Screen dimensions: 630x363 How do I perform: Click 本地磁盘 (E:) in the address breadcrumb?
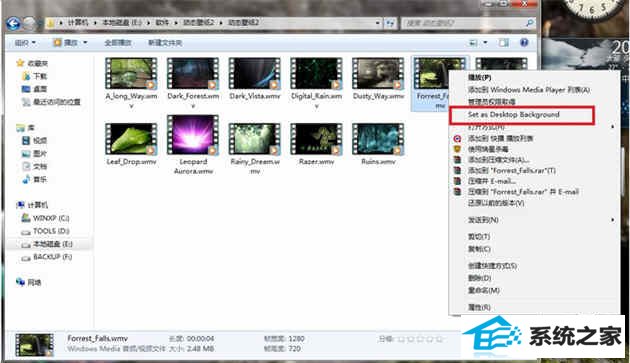(122, 23)
